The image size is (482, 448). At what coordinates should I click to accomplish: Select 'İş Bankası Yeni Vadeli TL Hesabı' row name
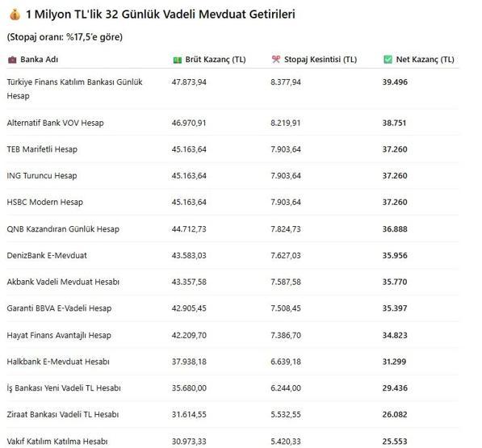(64, 388)
